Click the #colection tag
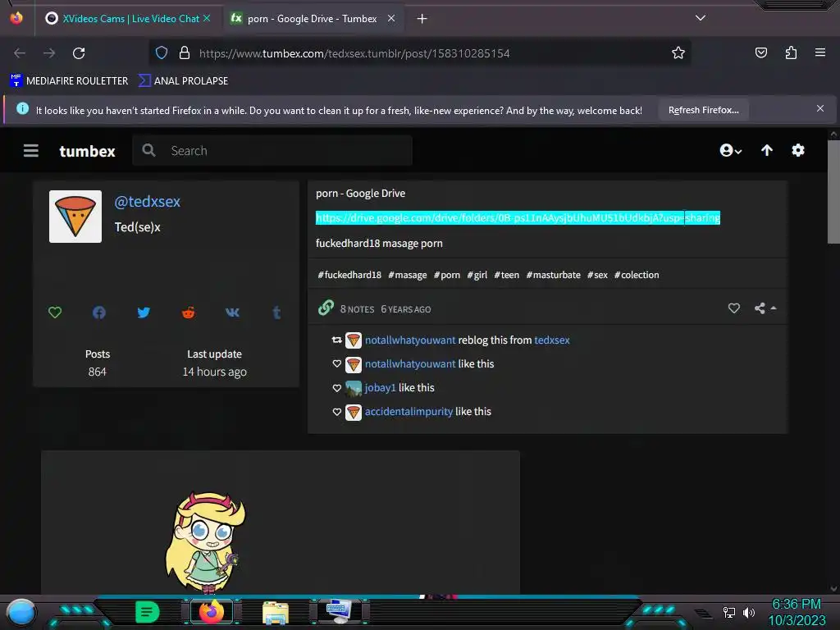Viewport: 840px width, 630px height. point(637,275)
